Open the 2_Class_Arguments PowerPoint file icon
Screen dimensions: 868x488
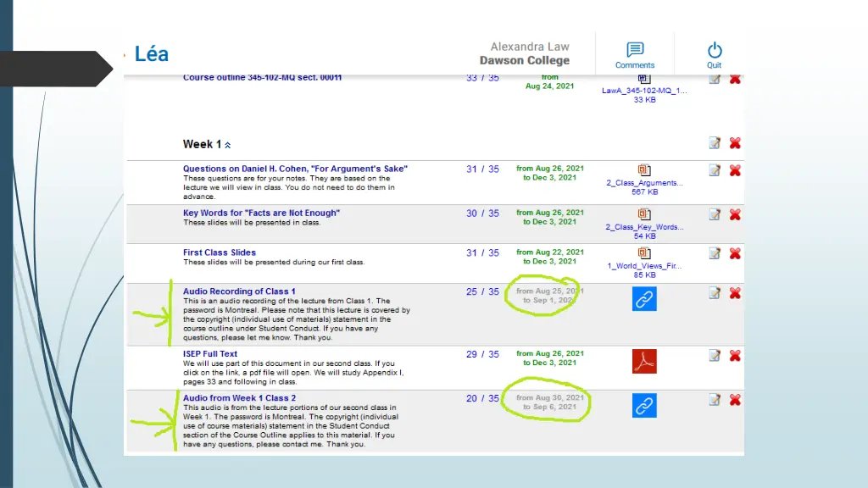point(644,169)
